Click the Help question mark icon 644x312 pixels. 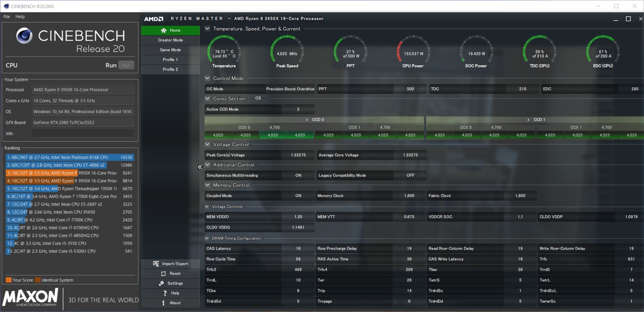click(165, 293)
